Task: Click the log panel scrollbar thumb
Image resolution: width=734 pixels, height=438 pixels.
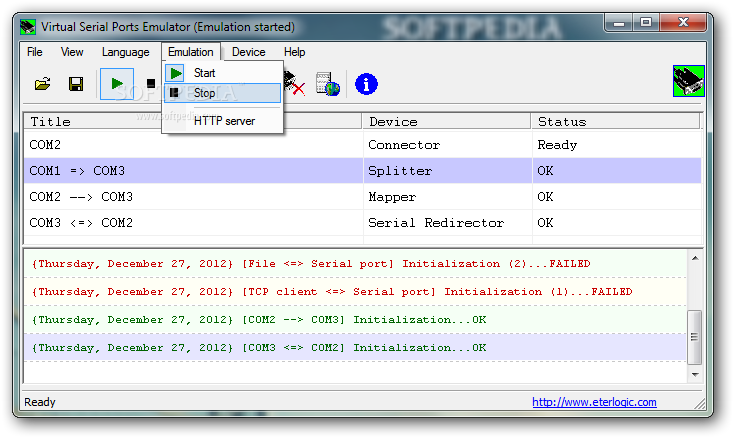Action: tap(695, 337)
